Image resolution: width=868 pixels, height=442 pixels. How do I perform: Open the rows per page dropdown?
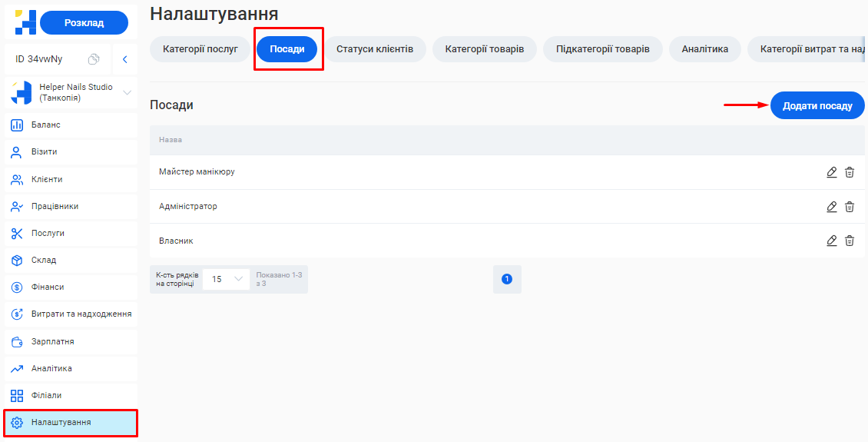(227, 279)
